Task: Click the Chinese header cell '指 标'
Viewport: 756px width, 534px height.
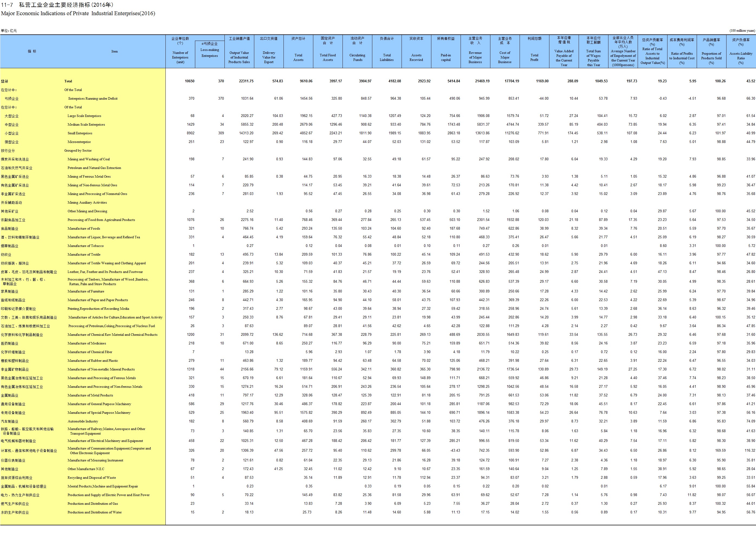Action: (x=32, y=51)
